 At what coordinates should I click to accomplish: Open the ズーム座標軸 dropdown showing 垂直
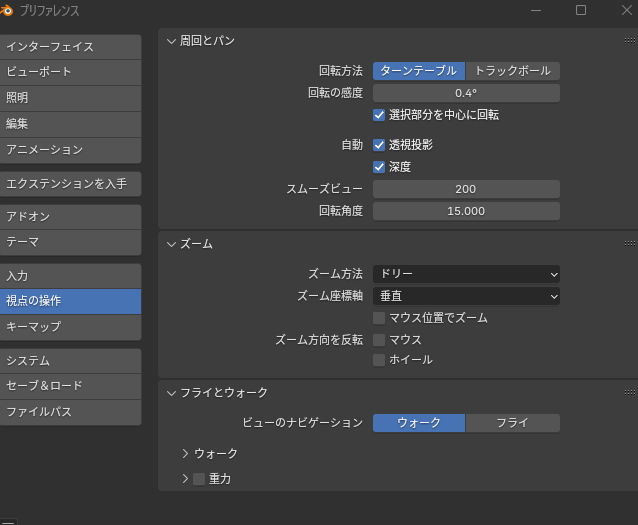[466, 296]
